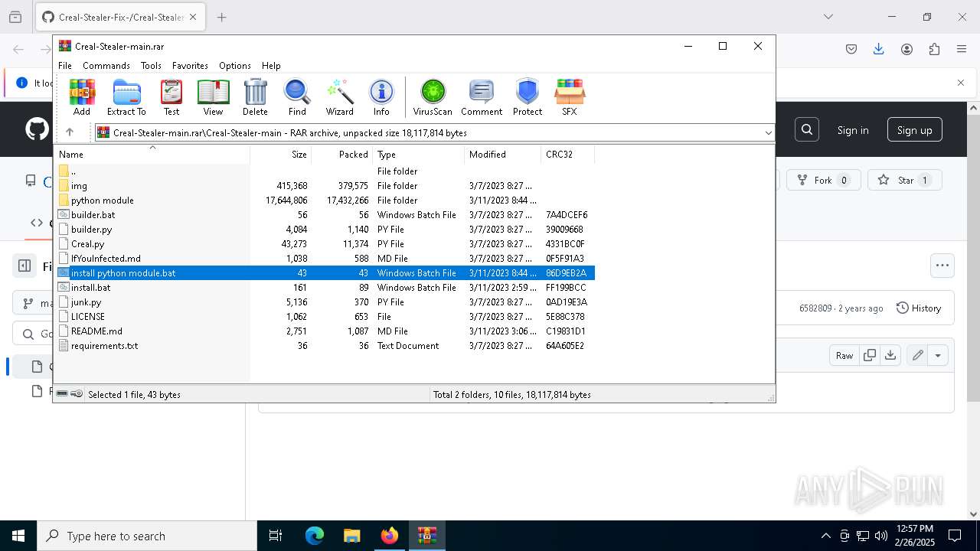Expand the archive path dropdown
Image resolution: width=980 pixels, height=551 pixels.
click(x=768, y=132)
